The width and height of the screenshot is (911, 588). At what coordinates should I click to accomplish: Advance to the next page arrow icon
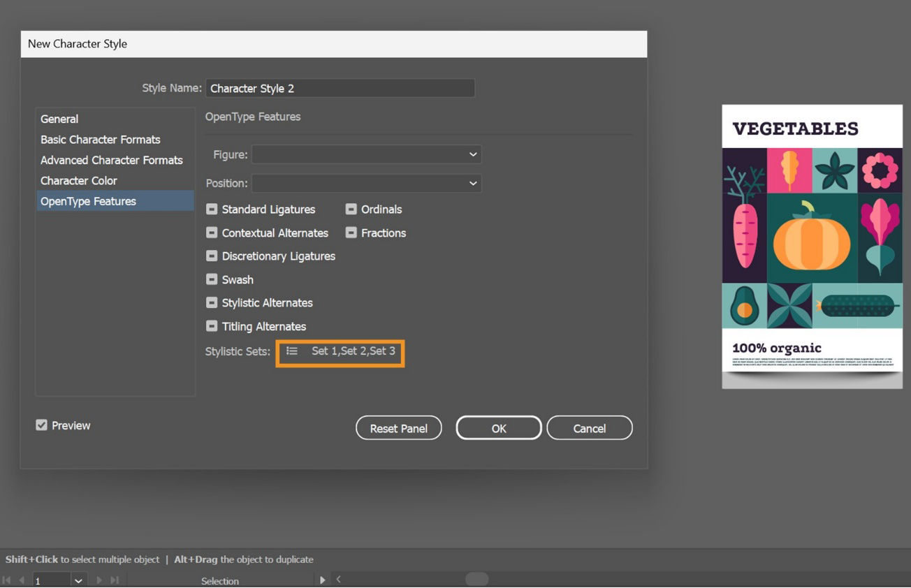(x=99, y=580)
